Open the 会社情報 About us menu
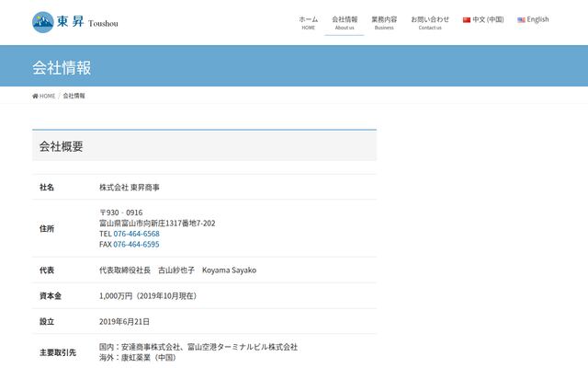Viewport: 588px width, 368px height. pyautogui.click(x=345, y=22)
